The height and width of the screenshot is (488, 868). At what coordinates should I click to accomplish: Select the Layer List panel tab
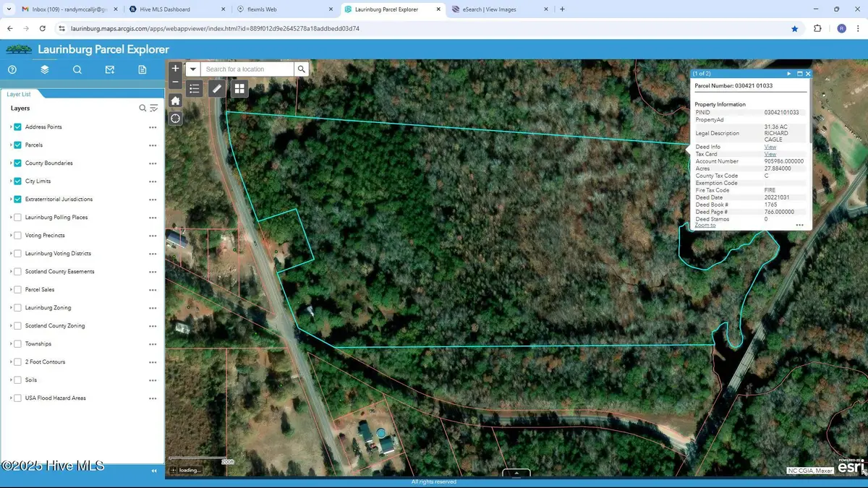click(18, 93)
